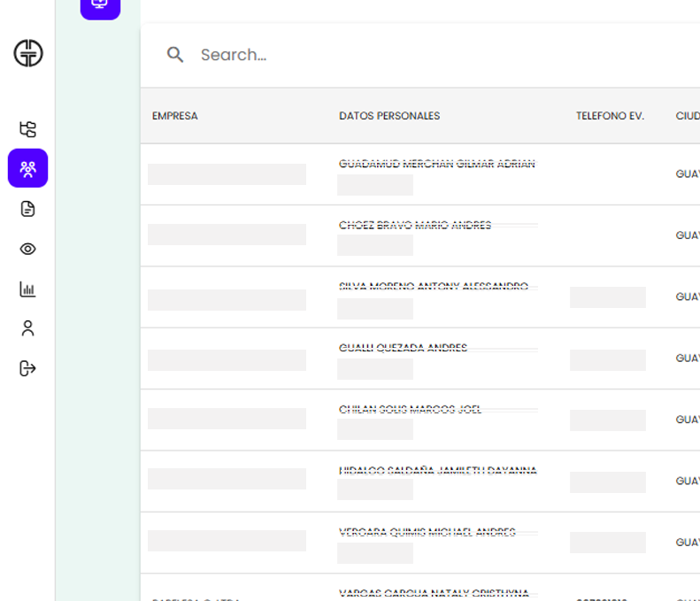Image resolution: width=700 pixels, height=601 pixels.
Task: Click the logout arrow icon
Action: (x=28, y=368)
